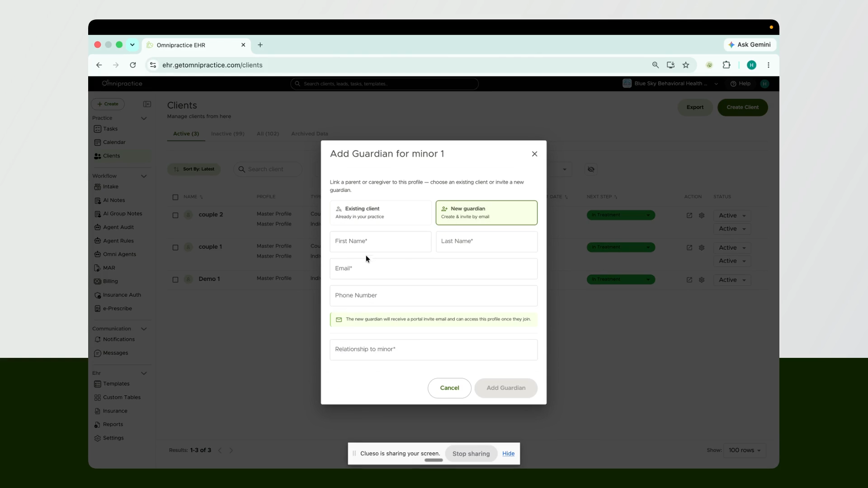Toggle the hidden columns eye icon
Image resolution: width=868 pixels, height=488 pixels.
point(591,169)
